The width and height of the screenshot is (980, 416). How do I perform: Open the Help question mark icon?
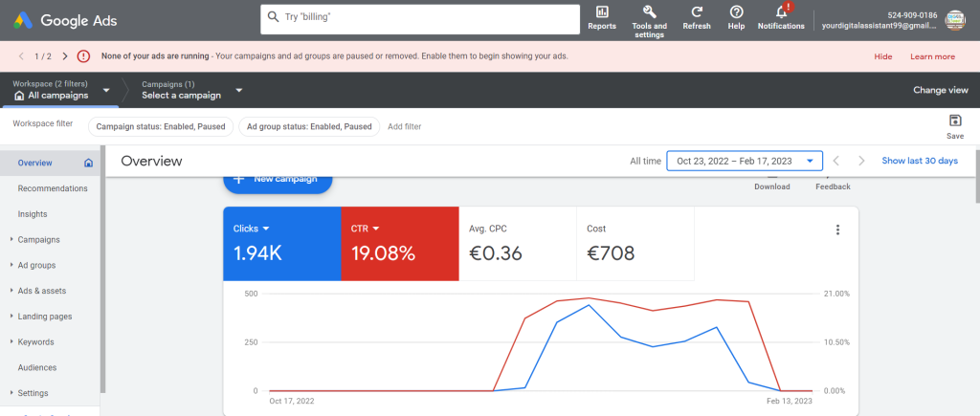[736, 12]
